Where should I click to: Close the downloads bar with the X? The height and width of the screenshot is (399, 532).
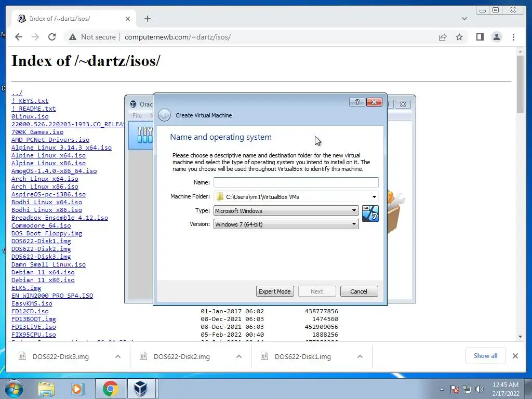(x=515, y=356)
